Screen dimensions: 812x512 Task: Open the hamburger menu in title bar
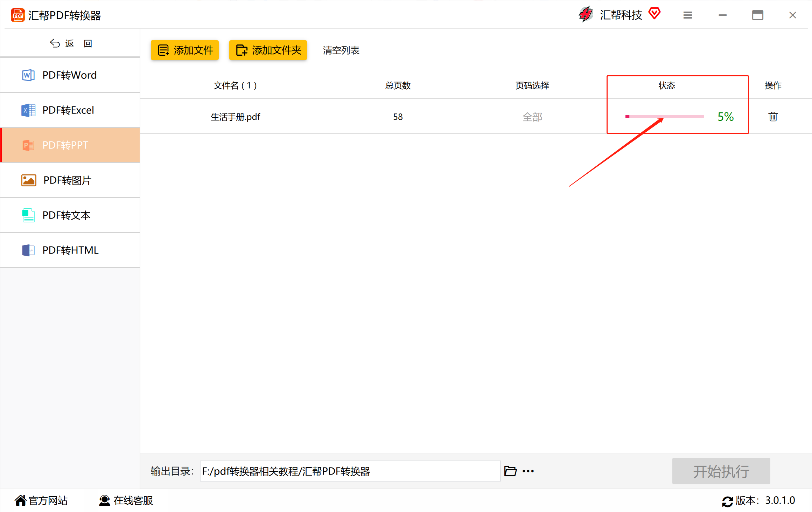[687, 15]
